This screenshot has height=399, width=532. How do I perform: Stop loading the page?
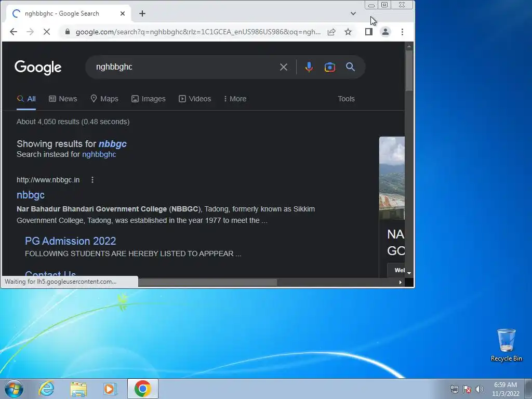[x=47, y=32]
